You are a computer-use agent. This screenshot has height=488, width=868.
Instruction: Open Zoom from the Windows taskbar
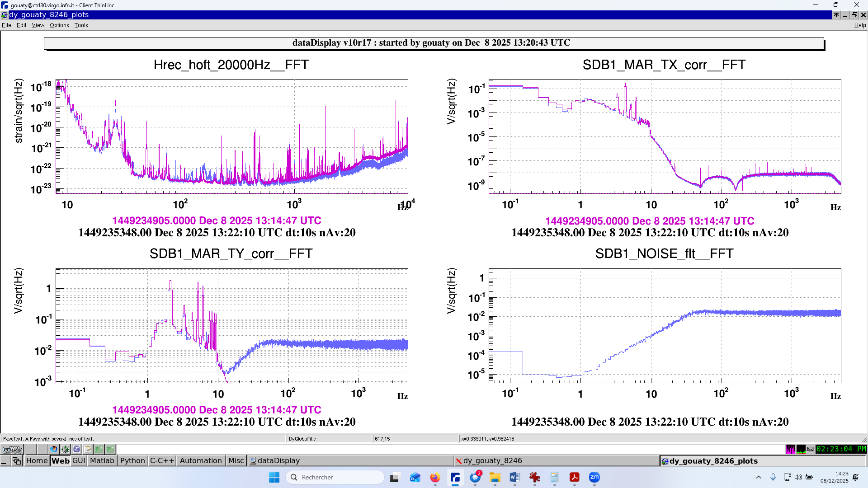click(x=594, y=477)
